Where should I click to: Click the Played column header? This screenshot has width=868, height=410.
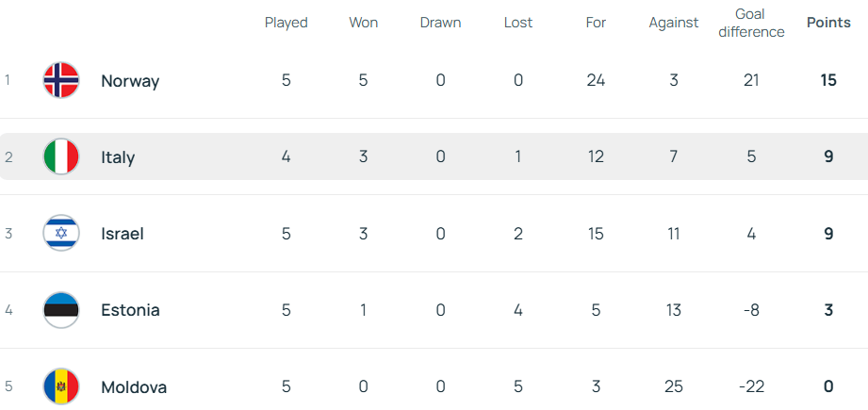pyautogui.click(x=286, y=23)
